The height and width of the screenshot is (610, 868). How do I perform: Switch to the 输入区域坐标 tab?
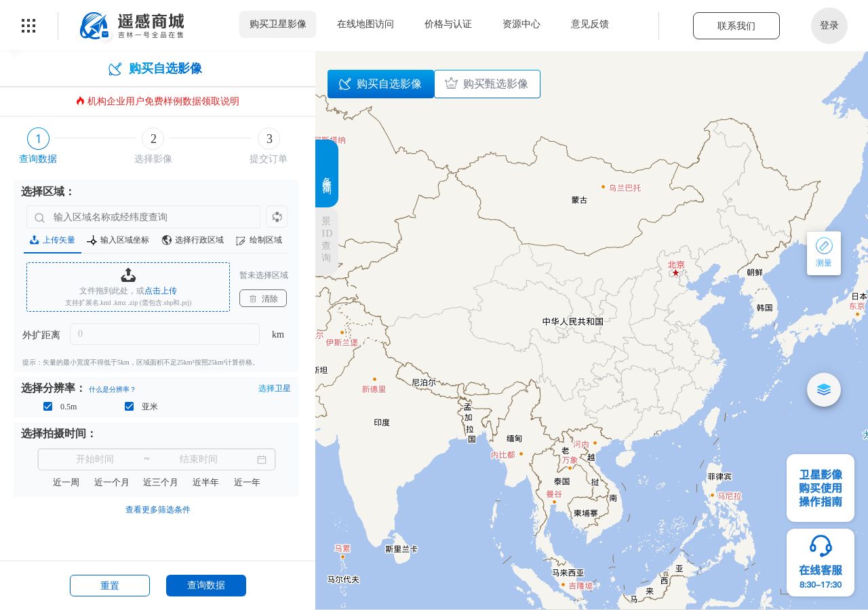click(x=118, y=240)
